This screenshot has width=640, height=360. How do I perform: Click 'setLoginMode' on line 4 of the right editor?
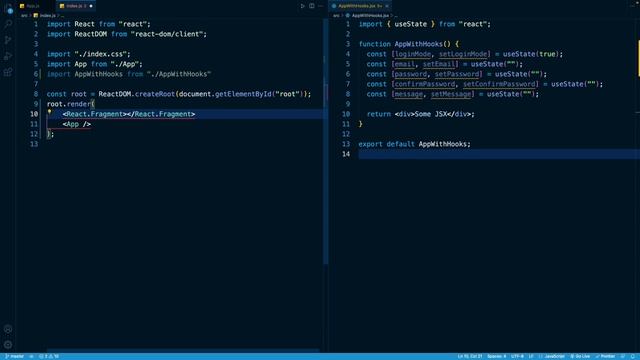463,54
